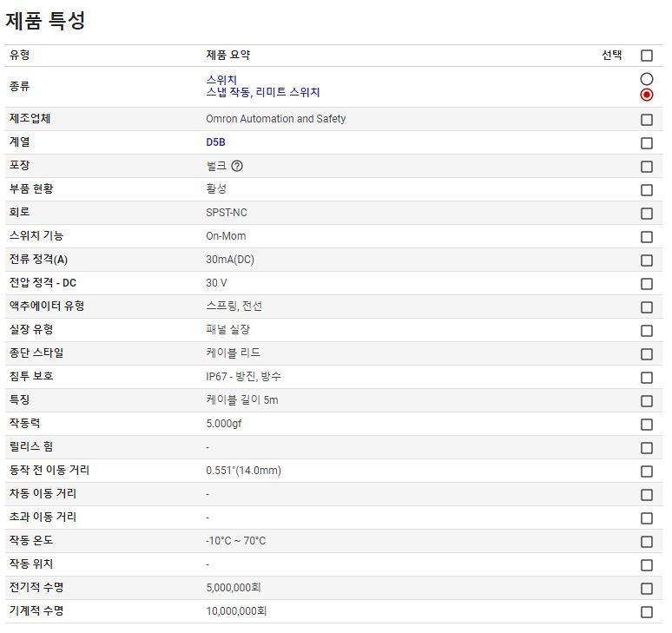This screenshot has width=672, height=633.
Task: Enable the 실장 유형 패널 실장 checkbox
Action: 646,331
